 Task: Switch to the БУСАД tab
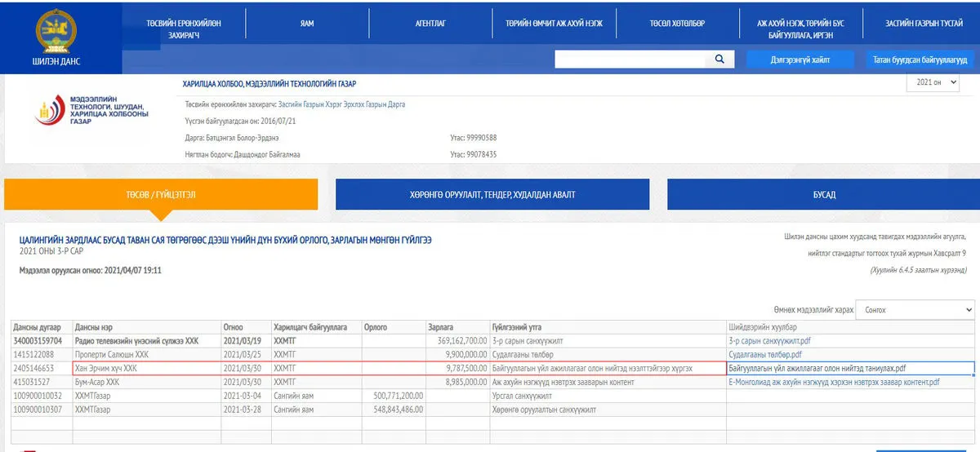(x=824, y=195)
